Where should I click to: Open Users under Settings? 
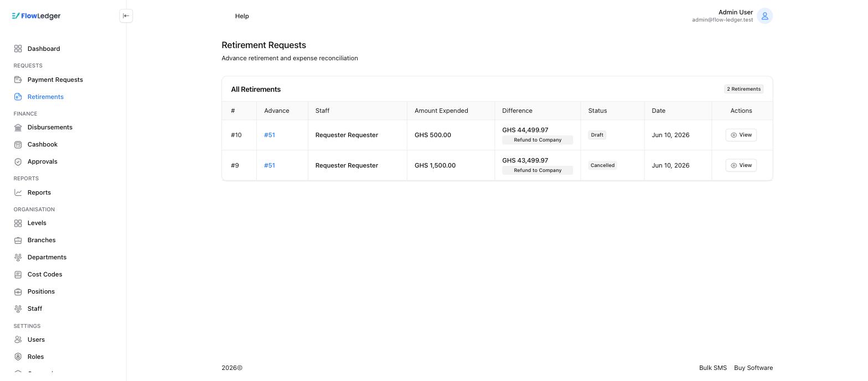[36, 340]
